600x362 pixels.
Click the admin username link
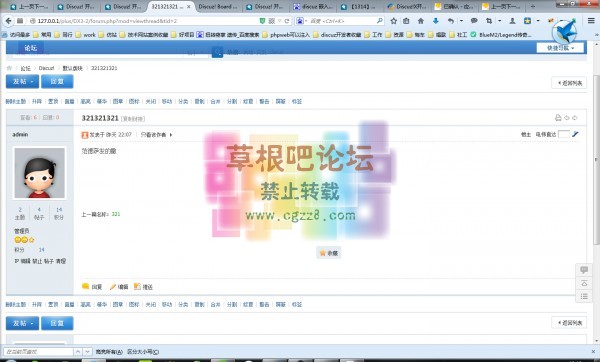coord(20,134)
